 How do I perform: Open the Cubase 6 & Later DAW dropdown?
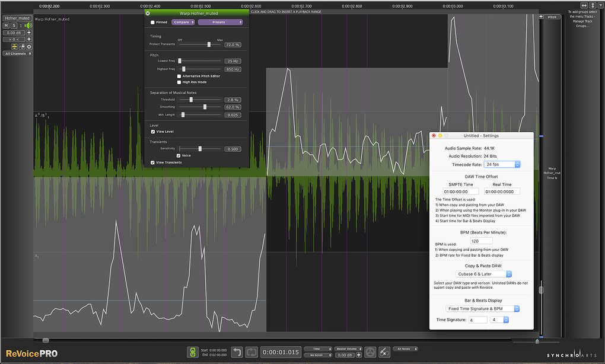pos(483,274)
